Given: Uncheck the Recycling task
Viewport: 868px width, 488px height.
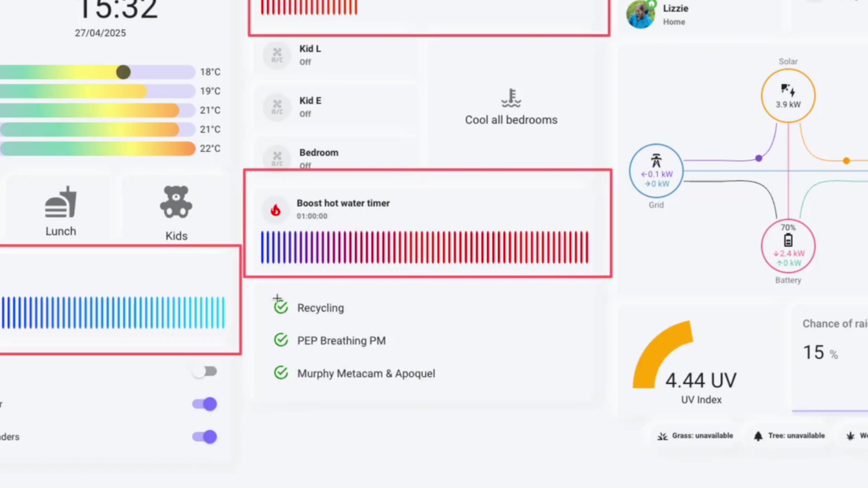Looking at the screenshot, I should click(x=281, y=307).
